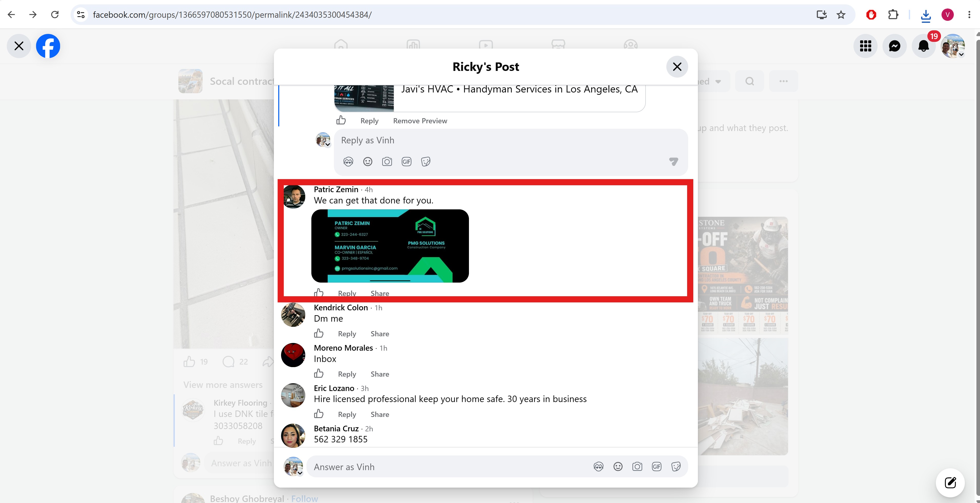Add sticker in answer box
This screenshot has height=503, width=980.
pyautogui.click(x=676, y=467)
